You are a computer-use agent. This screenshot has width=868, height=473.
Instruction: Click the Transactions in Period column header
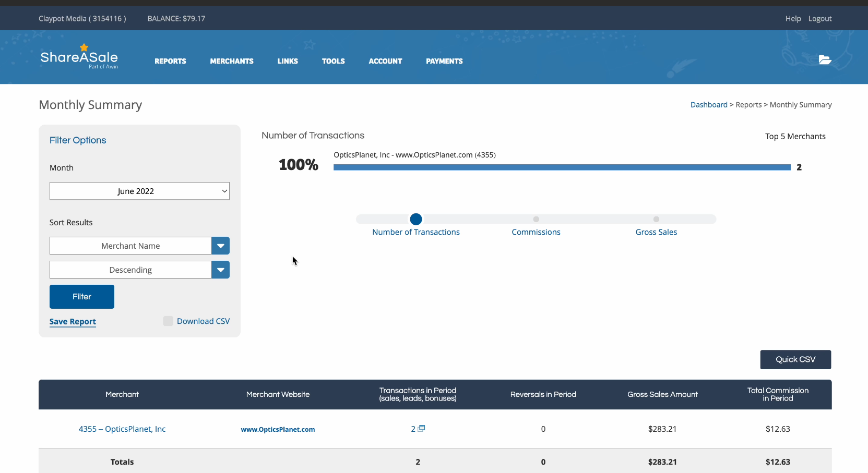(x=418, y=394)
